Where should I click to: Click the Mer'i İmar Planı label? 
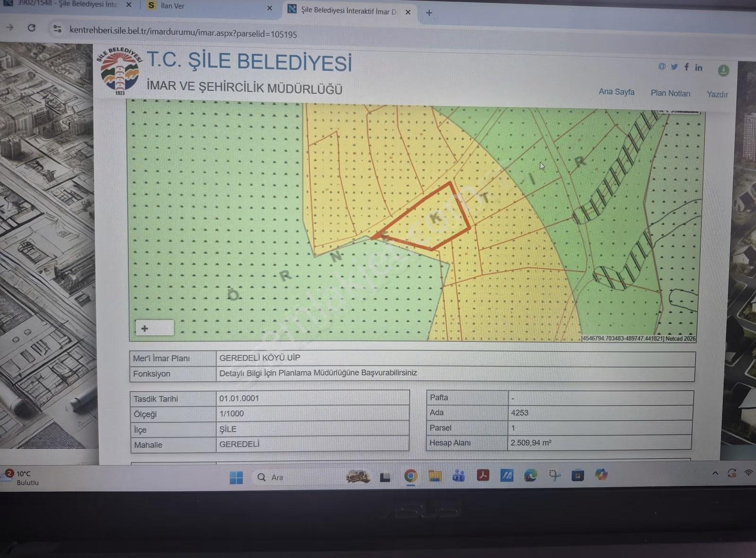[161, 358]
